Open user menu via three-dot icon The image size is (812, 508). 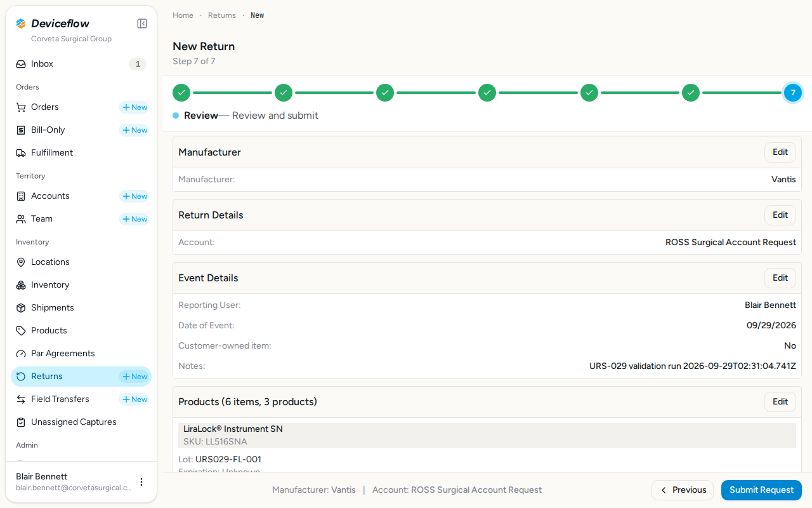click(x=141, y=482)
